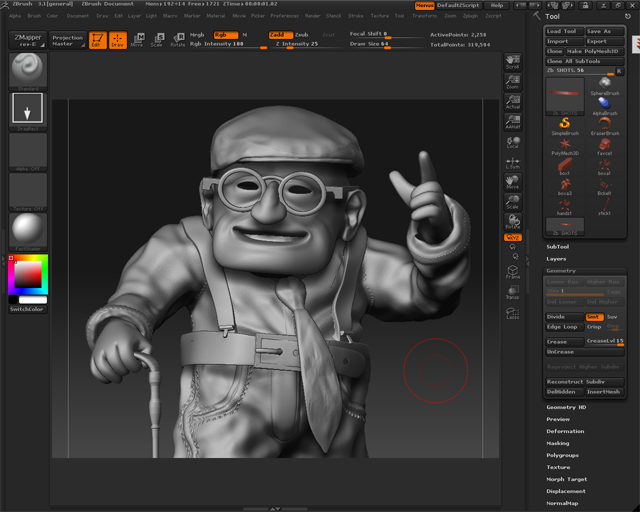
Task: Toggle the Smt smoothing option
Action: (593, 317)
